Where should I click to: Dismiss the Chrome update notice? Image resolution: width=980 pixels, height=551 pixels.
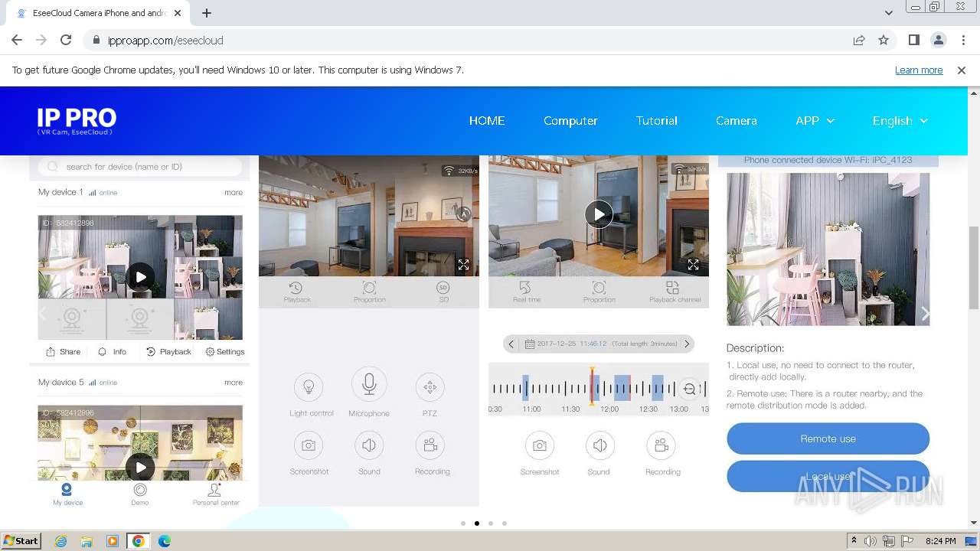(962, 70)
